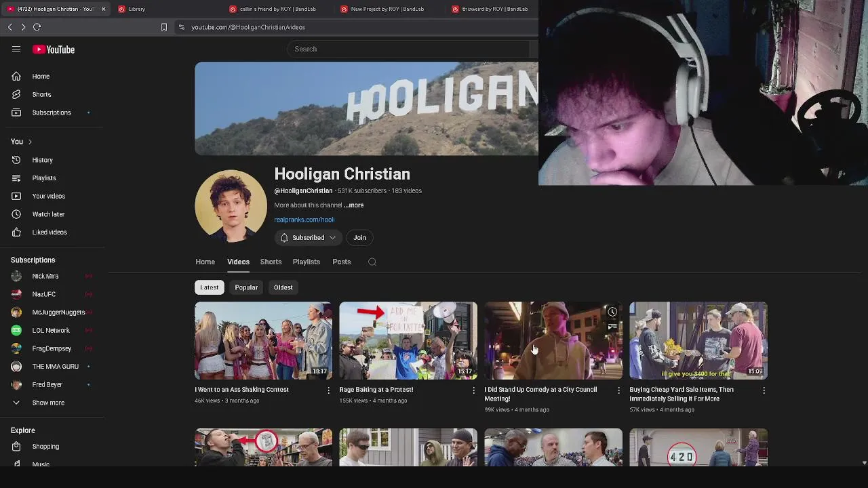Click the bookmark icon beside the address bar
The height and width of the screenshot is (488, 868).
coord(163,27)
